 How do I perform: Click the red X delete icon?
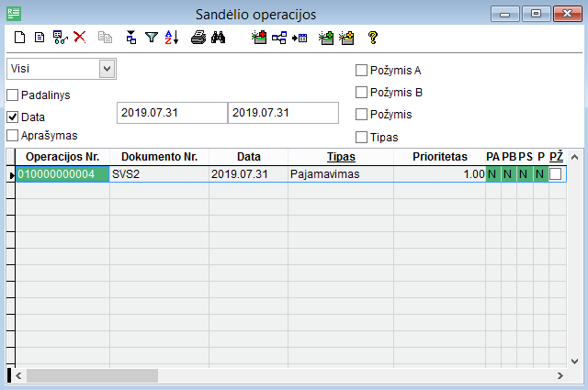(80, 38)
